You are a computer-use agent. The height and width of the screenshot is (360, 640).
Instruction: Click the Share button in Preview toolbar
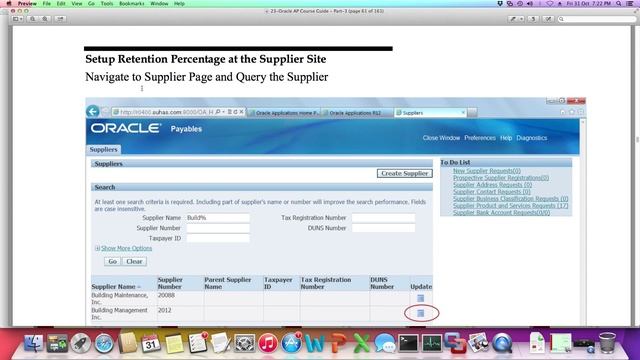(x=60, y=19)
